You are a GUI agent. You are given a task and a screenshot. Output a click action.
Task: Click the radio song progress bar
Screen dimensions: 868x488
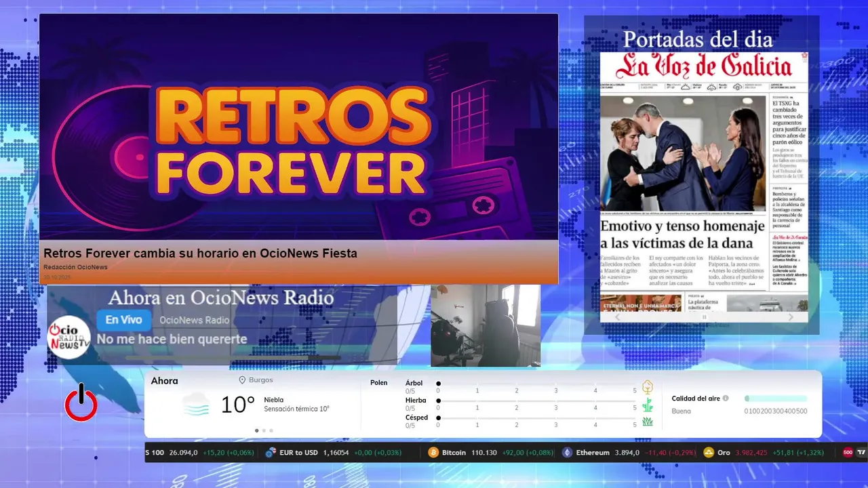click(233, 357)
